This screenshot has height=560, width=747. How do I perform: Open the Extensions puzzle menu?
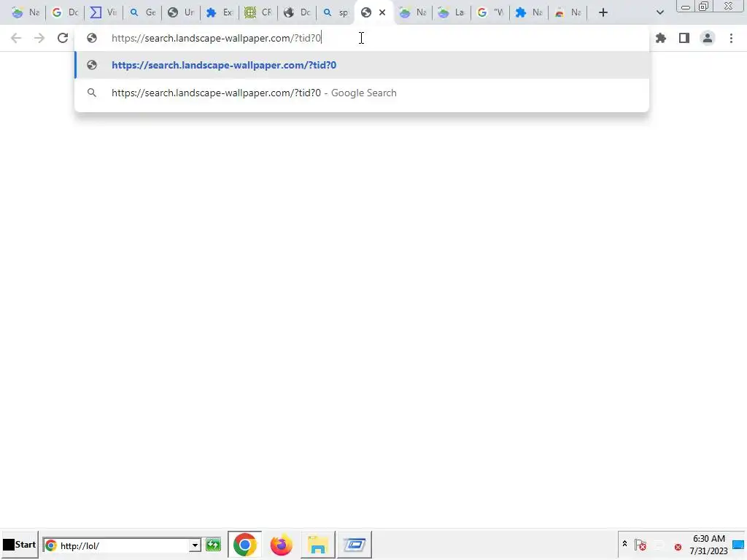click(x=661, y=38)
